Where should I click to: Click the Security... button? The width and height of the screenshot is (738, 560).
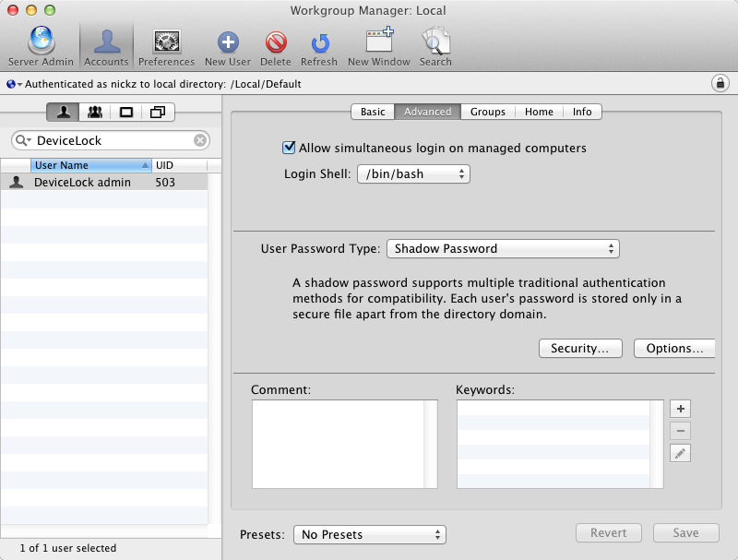click(x=579, y=349)
